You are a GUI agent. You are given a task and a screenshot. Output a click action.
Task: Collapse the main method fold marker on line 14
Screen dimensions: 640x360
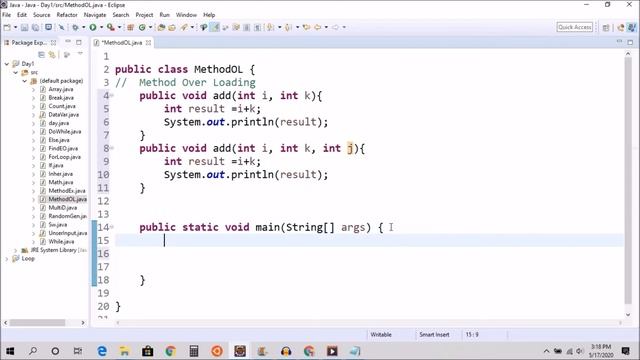point(111,227)
